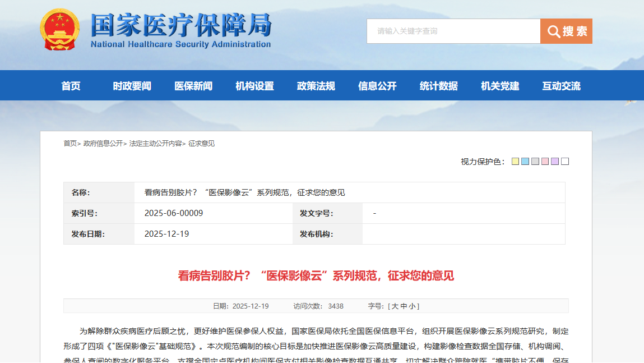Open the 信息公开 section
644x363 pixels.
(377, 86)
